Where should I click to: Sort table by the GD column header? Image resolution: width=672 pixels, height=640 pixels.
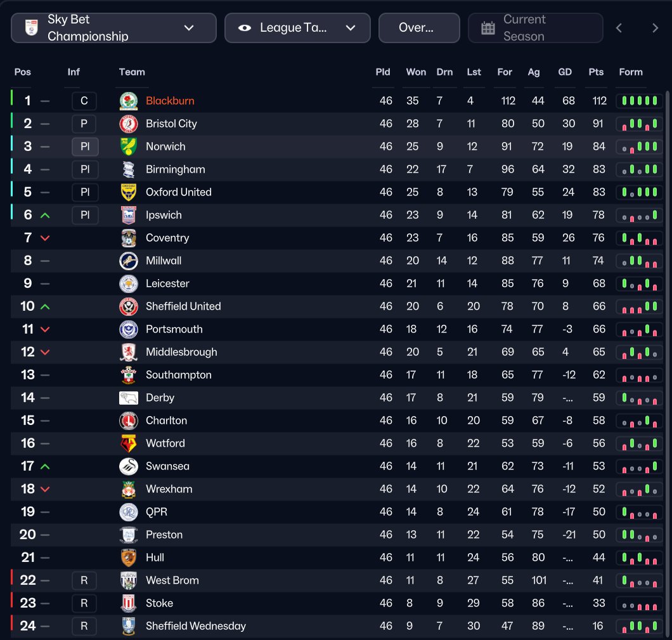pyautogui.click(x=565, y=72)
